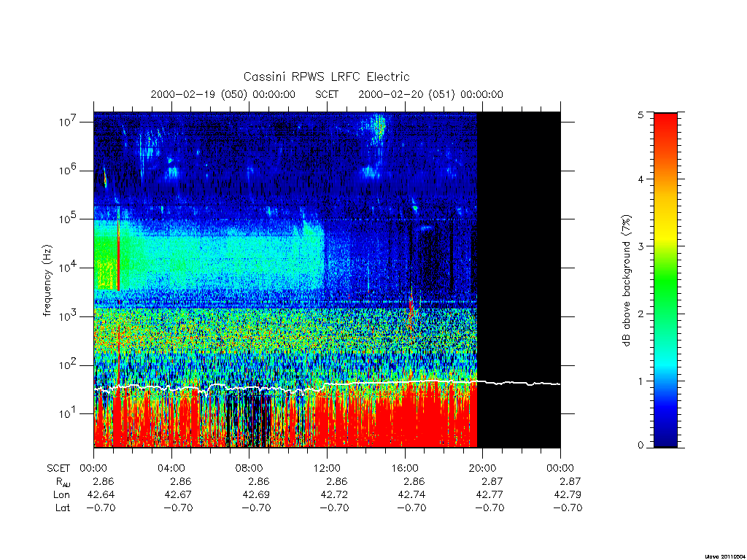
Task: Click the white trace line inside the data gap
Action: tap(519, 383)
